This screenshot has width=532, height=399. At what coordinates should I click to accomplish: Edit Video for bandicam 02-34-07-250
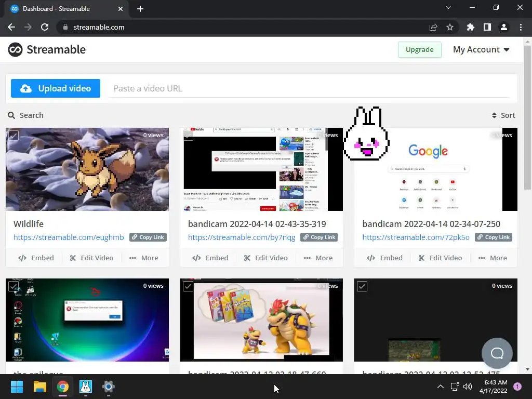pos(441,258)
